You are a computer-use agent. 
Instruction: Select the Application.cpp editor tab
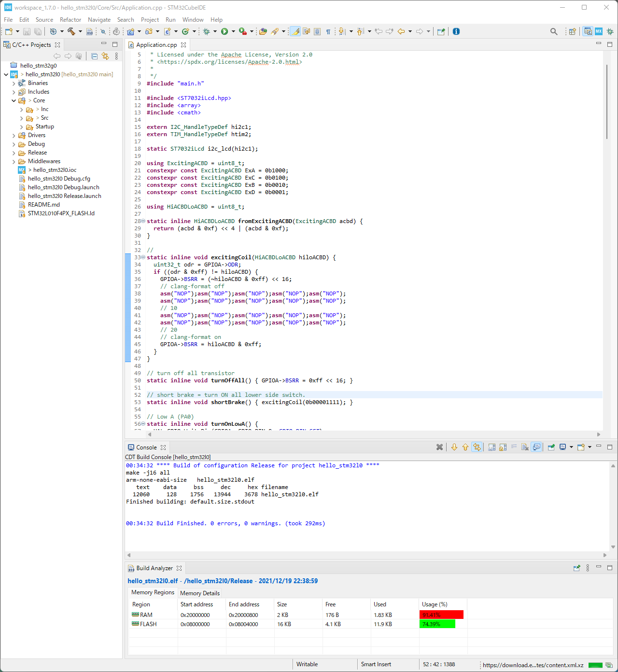pyautogui.click(x=157, y=45)
